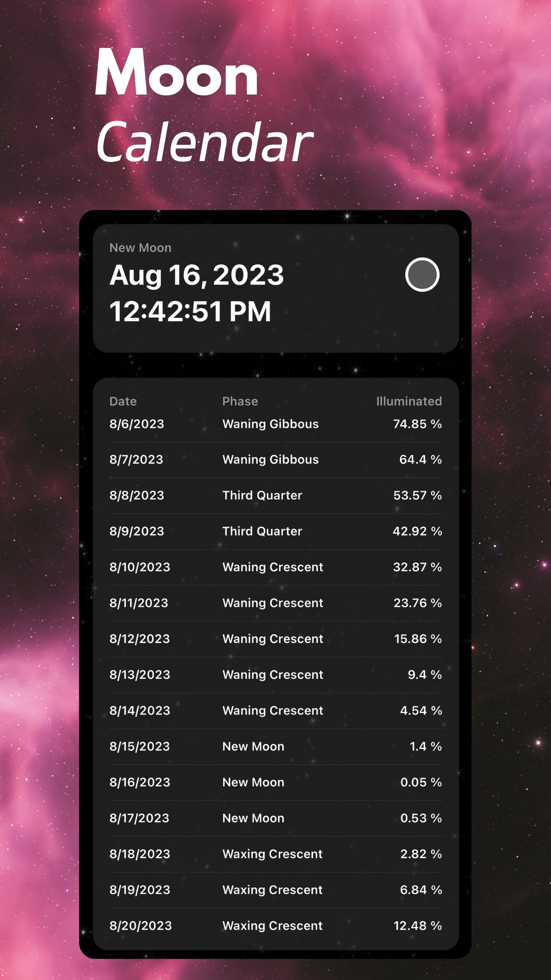
Task: Sort by the Illuminated column
Action: [x=409, y=401]
